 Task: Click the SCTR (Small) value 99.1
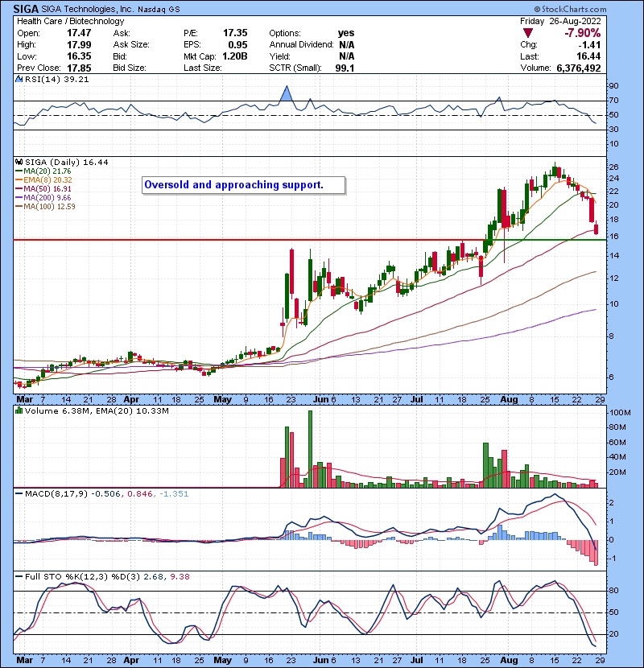[x=345, y=68]
